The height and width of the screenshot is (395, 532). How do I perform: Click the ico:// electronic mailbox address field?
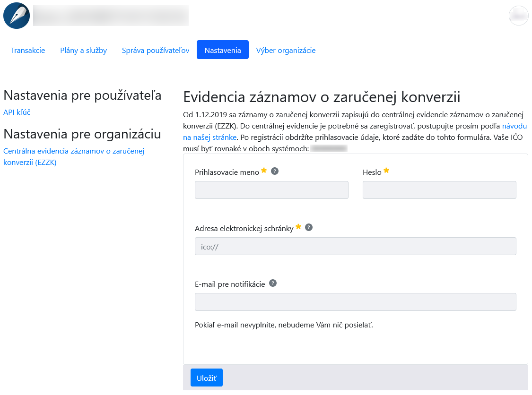pos(355,246)
